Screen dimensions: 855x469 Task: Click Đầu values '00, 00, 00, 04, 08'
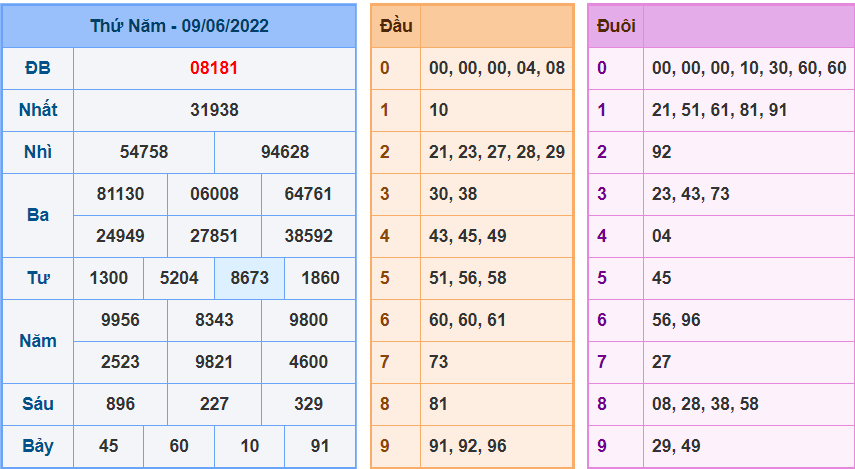pyautogui.click(x=497, y=68)
